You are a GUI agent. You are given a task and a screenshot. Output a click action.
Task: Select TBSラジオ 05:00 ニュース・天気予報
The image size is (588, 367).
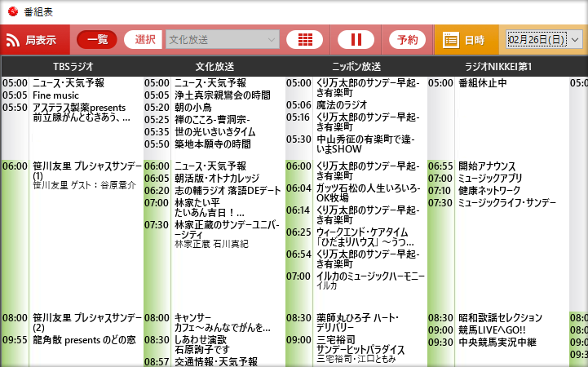pyautogui.click(x=69, y=83)
